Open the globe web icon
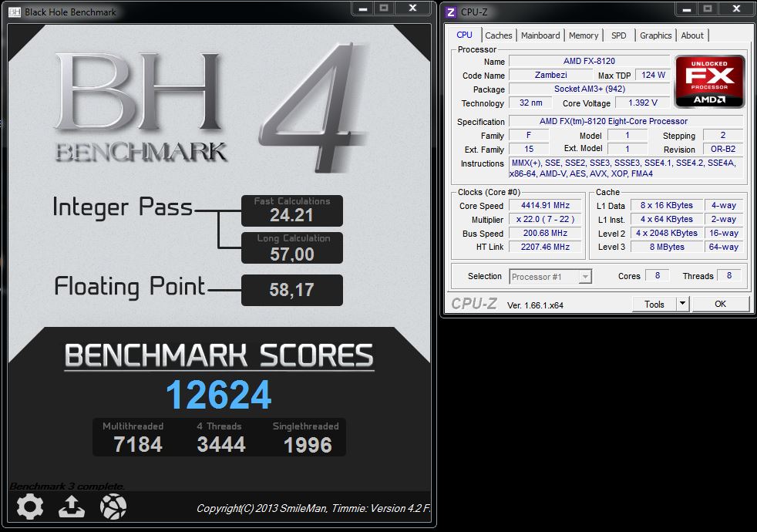The height and width of the screenshot is (532, 757). tap(113, 507)
